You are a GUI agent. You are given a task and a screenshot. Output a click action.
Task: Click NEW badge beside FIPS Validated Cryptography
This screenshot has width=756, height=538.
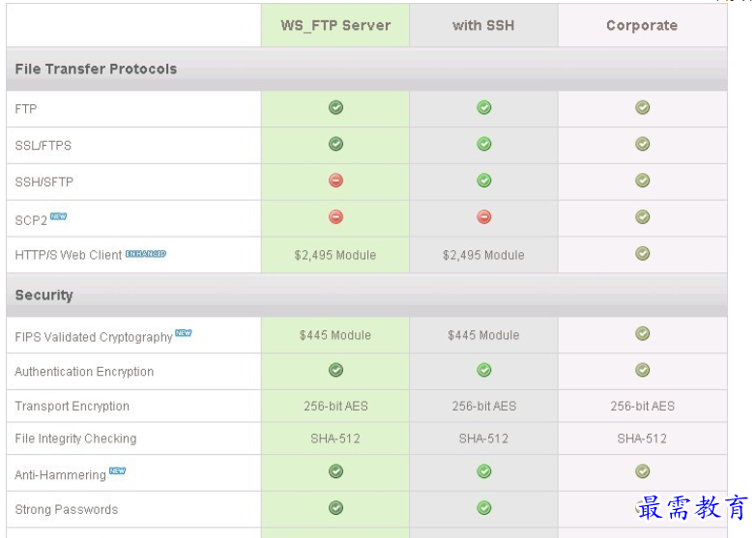click(x=184, y=333)
